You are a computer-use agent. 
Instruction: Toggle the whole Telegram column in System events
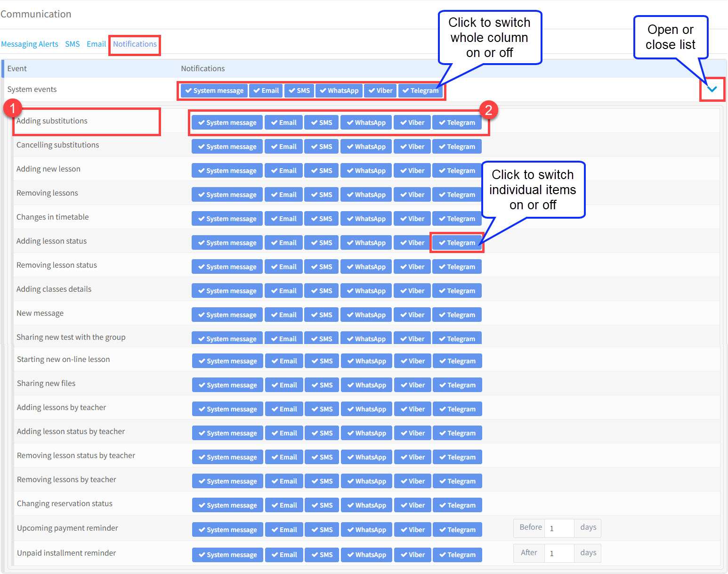point(420,90)
